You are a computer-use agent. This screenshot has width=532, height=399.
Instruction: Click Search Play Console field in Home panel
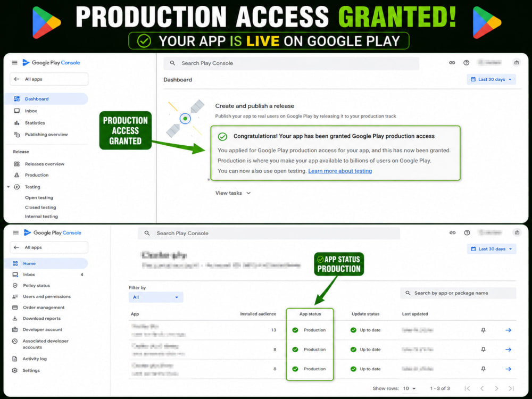tap(269, 233)
